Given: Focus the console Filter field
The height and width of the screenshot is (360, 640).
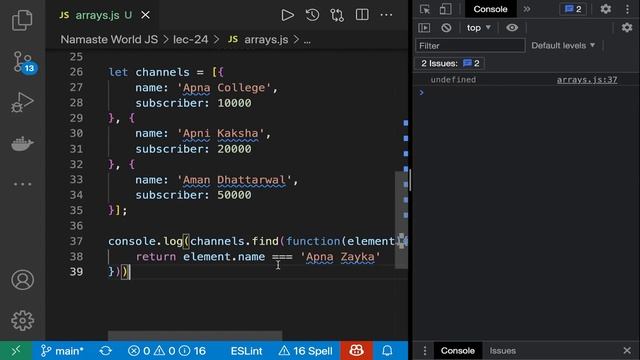Looking at the screenshot, I should pos(470,45).
